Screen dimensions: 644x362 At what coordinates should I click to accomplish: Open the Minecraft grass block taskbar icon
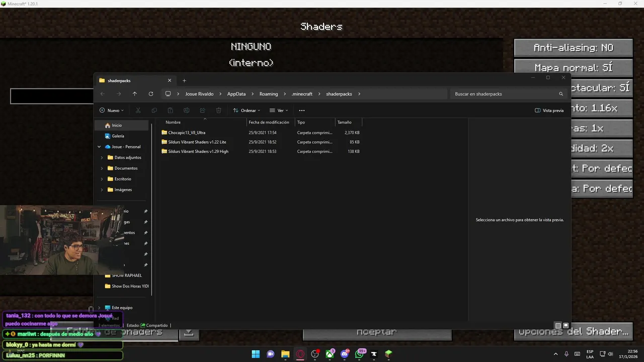point(388,354)
